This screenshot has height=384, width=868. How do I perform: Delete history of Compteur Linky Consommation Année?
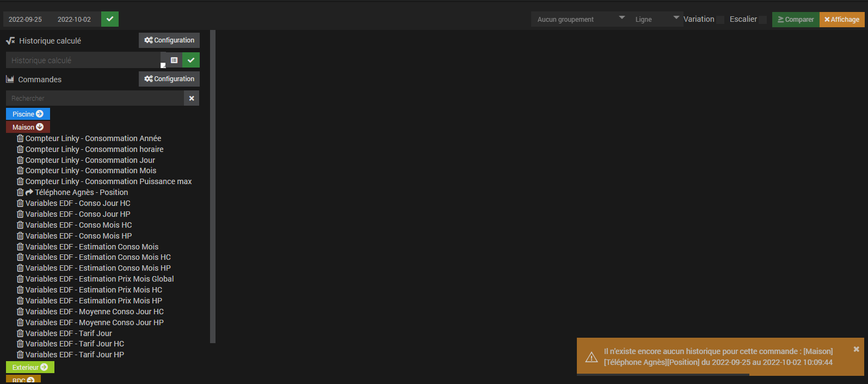(x=20, y=138)
